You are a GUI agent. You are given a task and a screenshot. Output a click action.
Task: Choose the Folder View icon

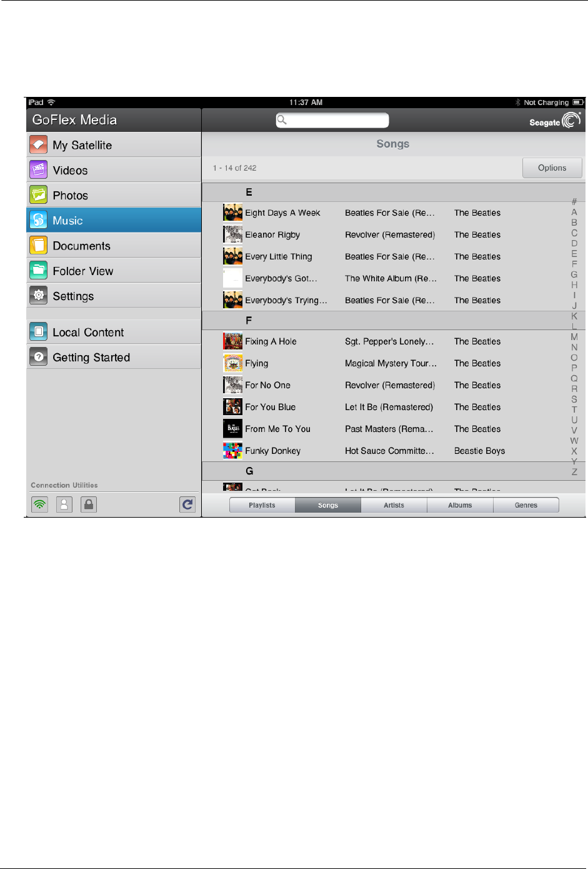click(39, 271)
